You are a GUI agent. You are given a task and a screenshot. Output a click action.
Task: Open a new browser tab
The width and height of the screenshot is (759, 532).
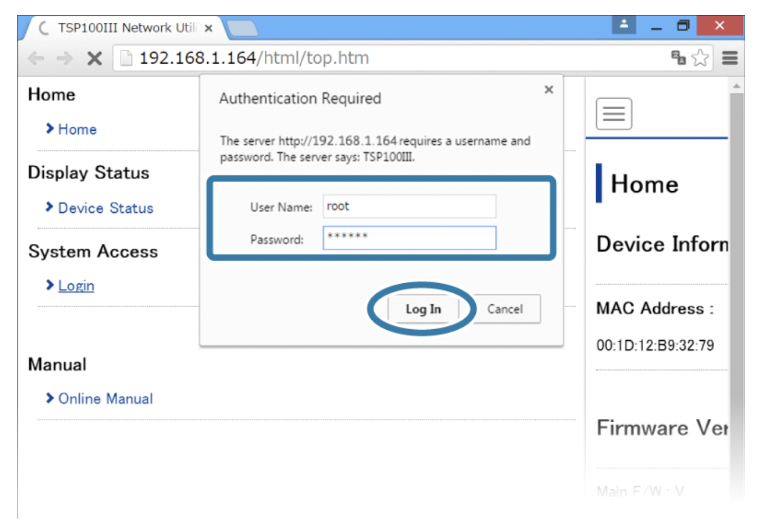pyautogui.click(x=242, y=28)
